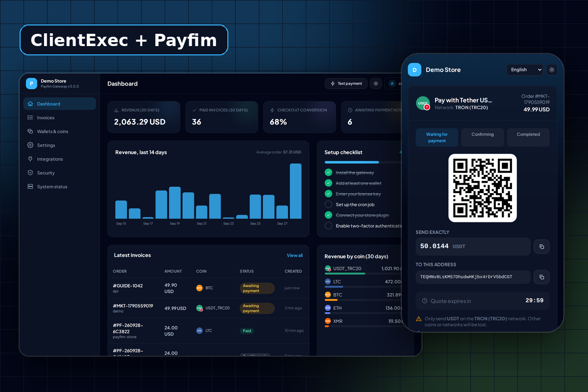
Task: Click the Wallets coins icon
Action: point(30,131)
